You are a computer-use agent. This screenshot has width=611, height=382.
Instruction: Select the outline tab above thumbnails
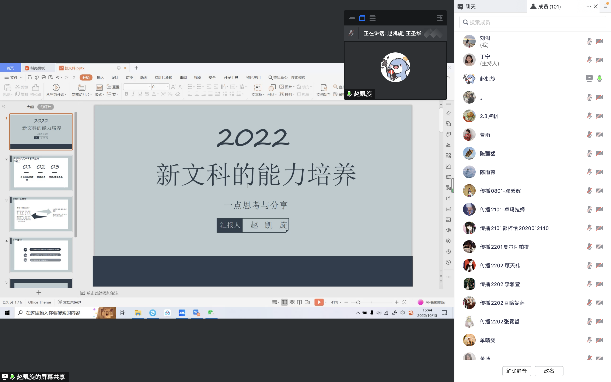pos(30,107)
